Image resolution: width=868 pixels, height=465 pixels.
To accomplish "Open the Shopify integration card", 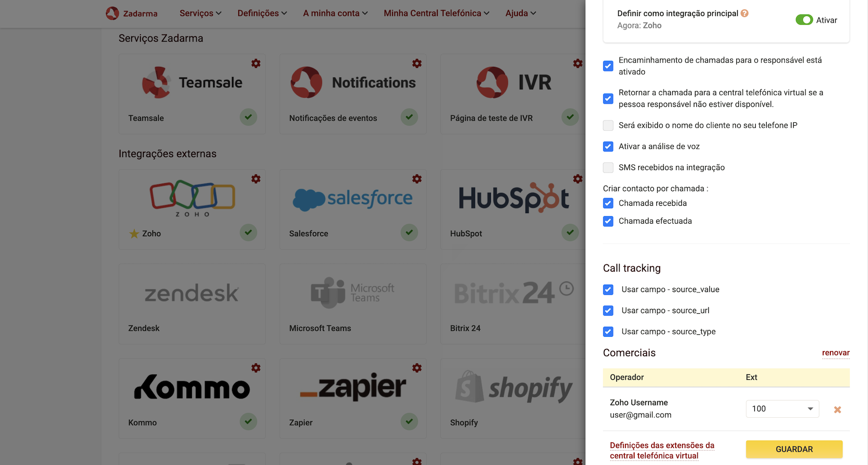I will point(513,399).
